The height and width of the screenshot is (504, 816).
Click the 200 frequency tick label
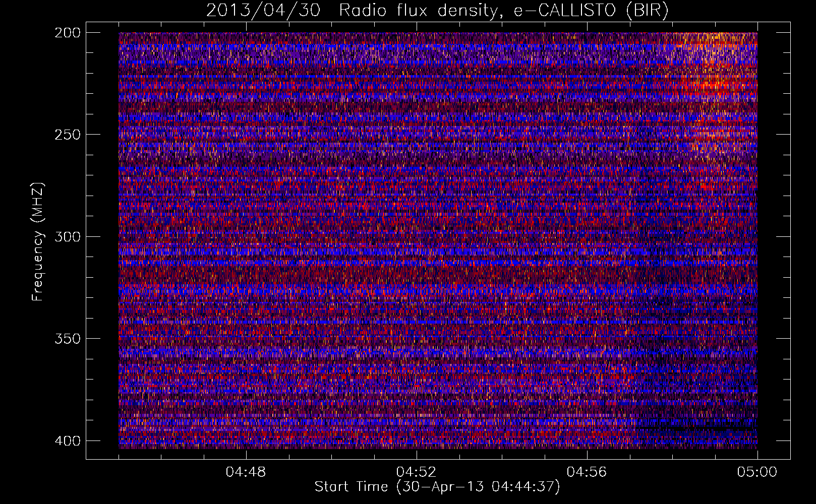(x=67, y=32)
